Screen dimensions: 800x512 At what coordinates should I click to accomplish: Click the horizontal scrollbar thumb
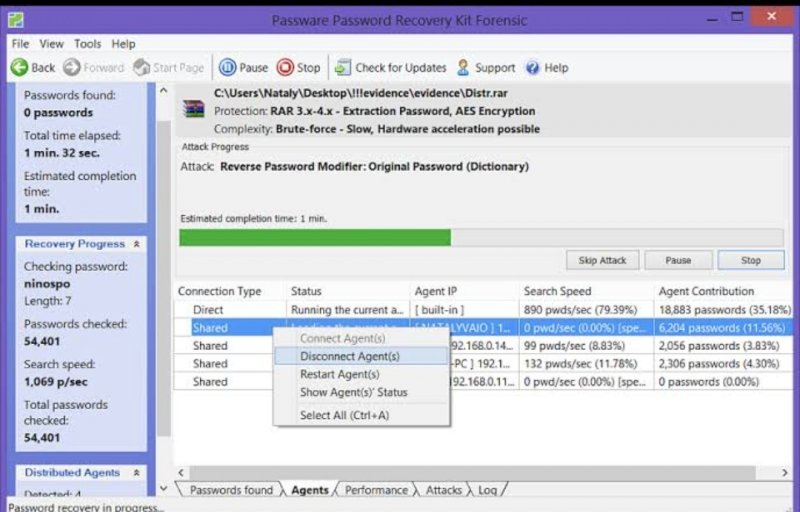[472, 473]
